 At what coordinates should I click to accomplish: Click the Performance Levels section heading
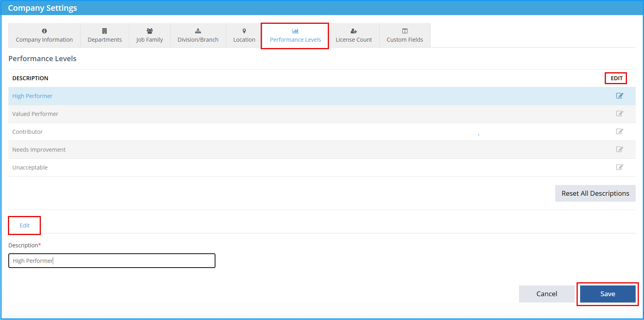42,59
